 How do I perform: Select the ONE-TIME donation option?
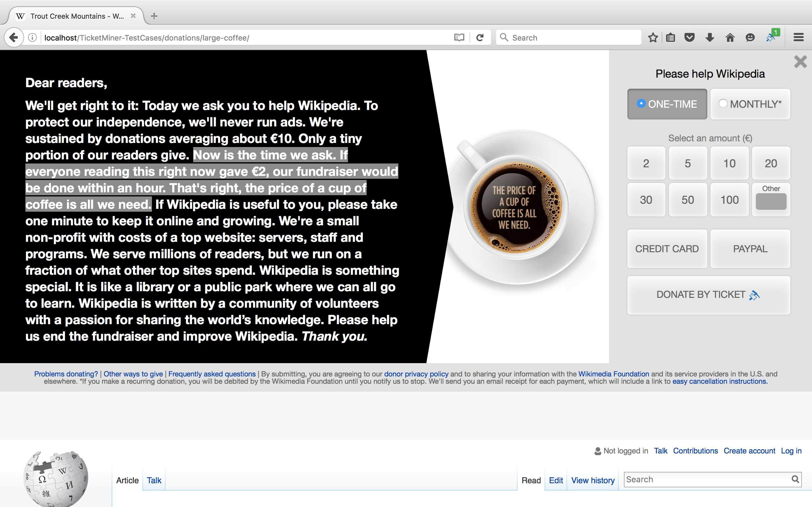[667, 104]
